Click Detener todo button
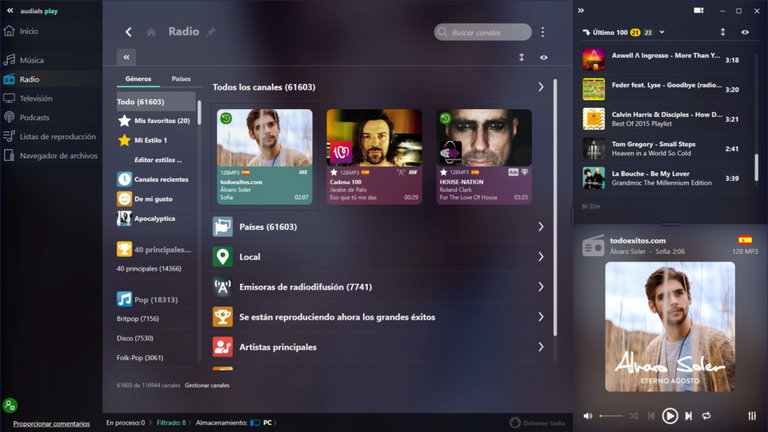 coord(537,423)
